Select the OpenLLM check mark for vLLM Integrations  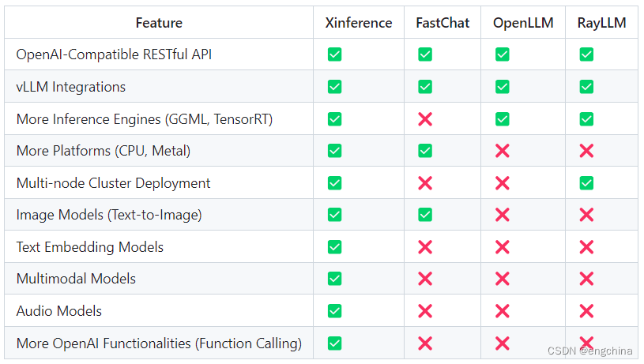click(x=502, y=87)
